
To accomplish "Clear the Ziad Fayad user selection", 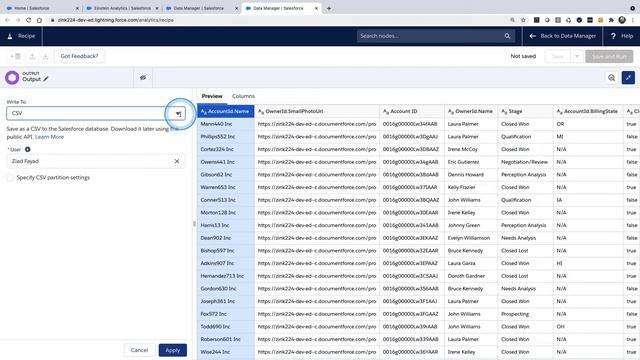I will coord(177,161).
